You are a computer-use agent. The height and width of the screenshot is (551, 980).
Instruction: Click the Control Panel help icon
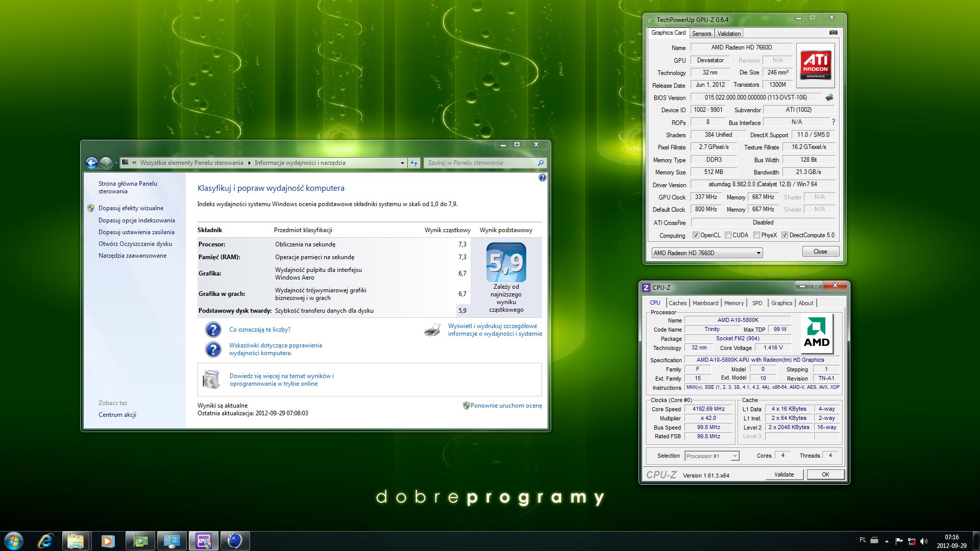(542, 178)
